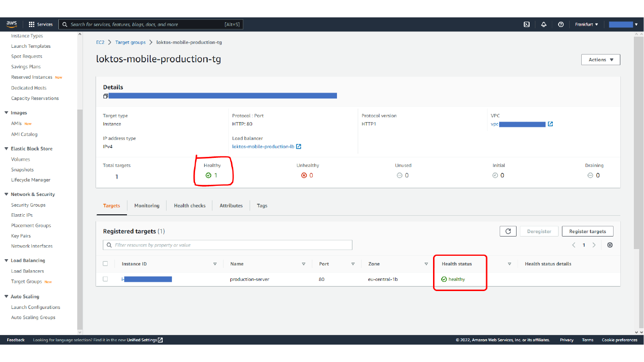Click the Deregister button
Screen dimensions: 644x362
[x=539, y=231]
